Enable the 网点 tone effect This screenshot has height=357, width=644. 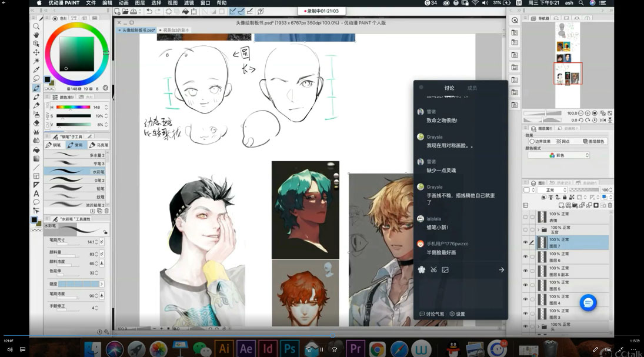tap(563, 141)
